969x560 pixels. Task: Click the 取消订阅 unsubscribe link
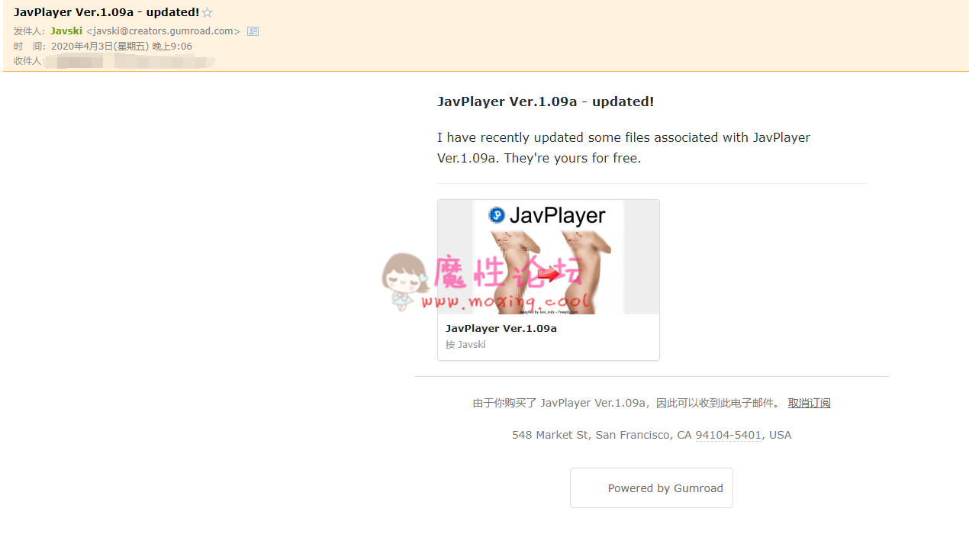pyautogui.click(x=809, y=403)
